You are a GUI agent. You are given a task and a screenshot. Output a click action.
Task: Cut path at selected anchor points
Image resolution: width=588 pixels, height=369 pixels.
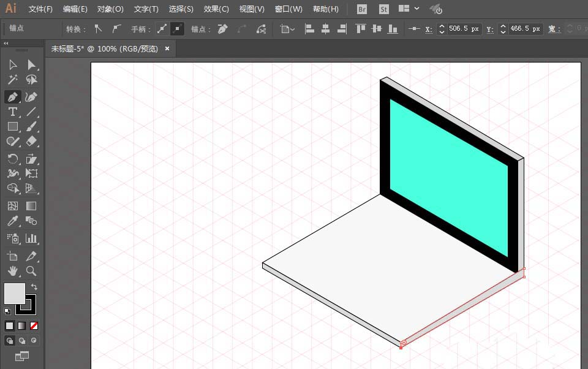pyautogui.click(x=261, y=29)
